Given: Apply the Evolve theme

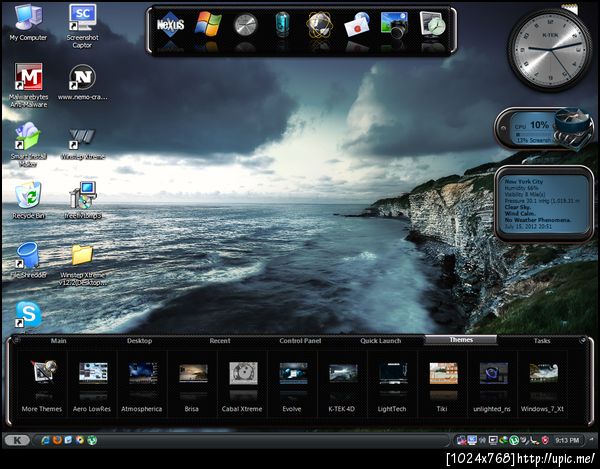Looking at the screenshot, I should click(292, 386).
